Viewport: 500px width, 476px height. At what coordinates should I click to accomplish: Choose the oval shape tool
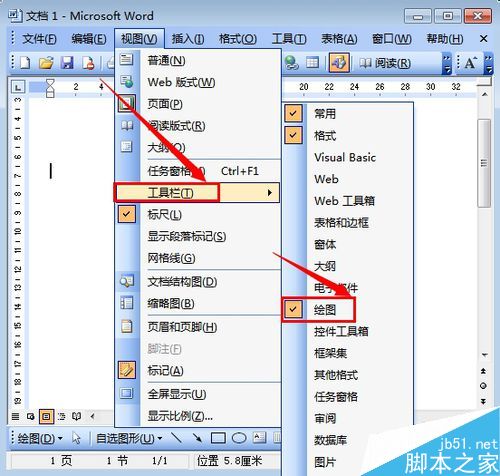coord(239,438)
